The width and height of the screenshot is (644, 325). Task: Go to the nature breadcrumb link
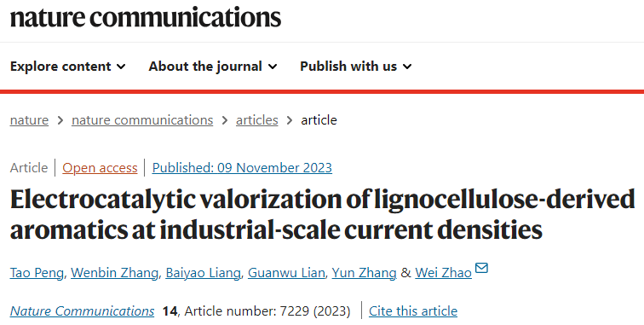pos(29,120)
